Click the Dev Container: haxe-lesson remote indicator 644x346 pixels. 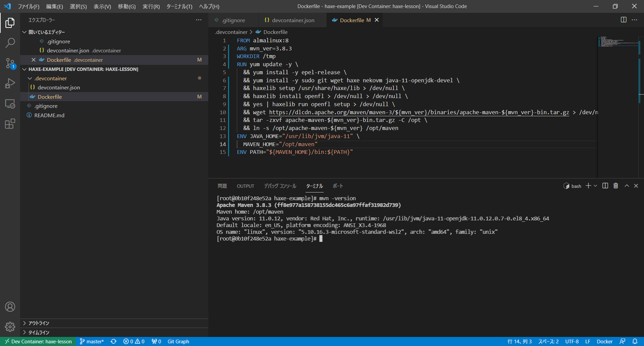(38, 341)
